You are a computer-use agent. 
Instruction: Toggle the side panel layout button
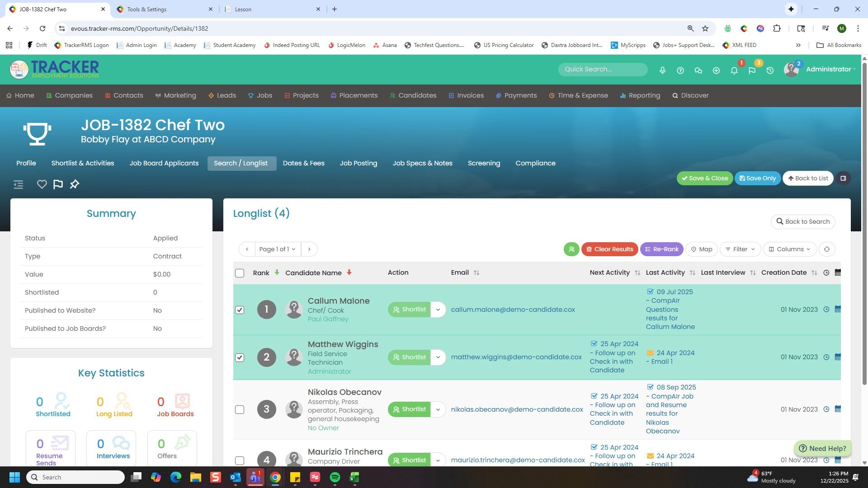(x=843, y=178)
